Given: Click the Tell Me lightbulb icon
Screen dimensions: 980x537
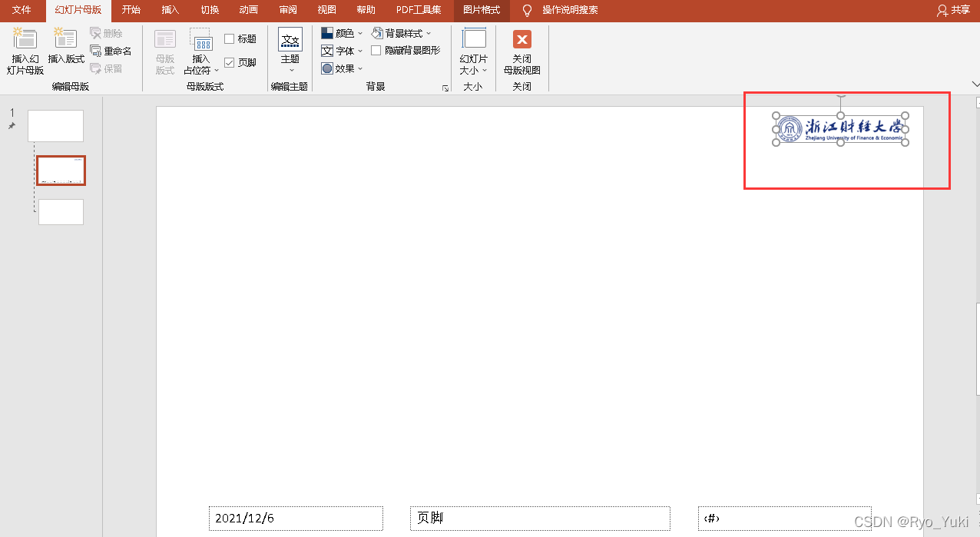Looking at the screenshot, I should pyautogui.click(x=527, y=10).
